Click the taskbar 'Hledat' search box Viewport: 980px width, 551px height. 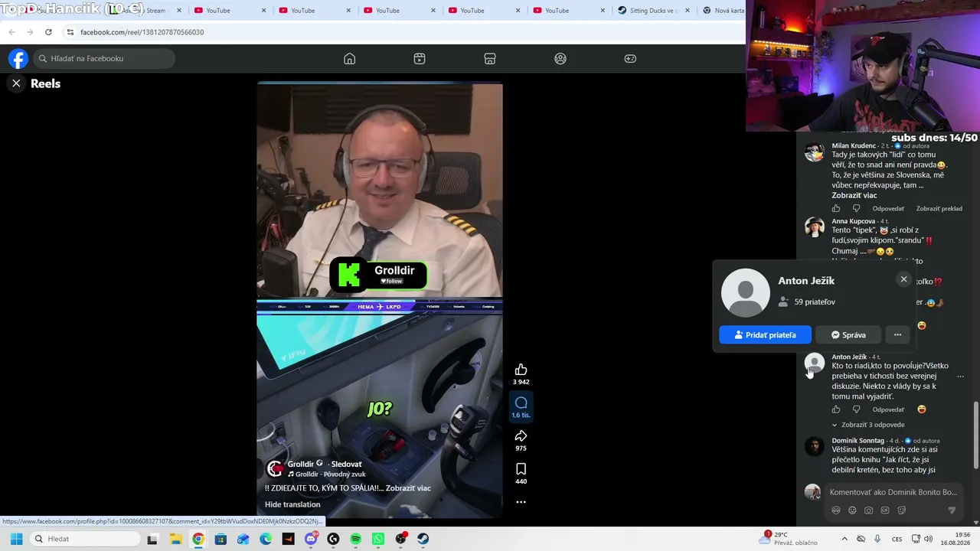pyautogui.click(x=84, y=539)
